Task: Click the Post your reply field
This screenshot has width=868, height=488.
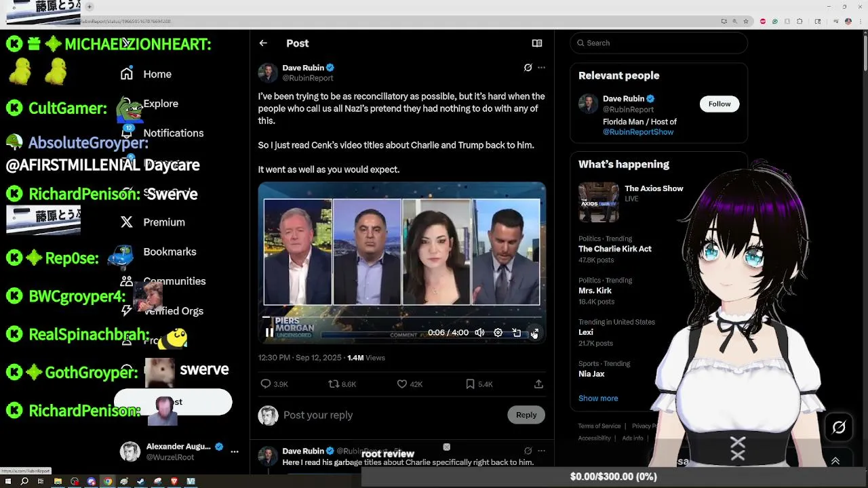Action: tap(392, 415)
